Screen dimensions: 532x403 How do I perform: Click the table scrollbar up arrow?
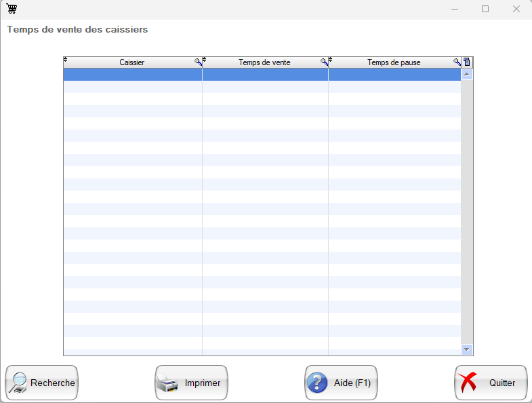467,74
